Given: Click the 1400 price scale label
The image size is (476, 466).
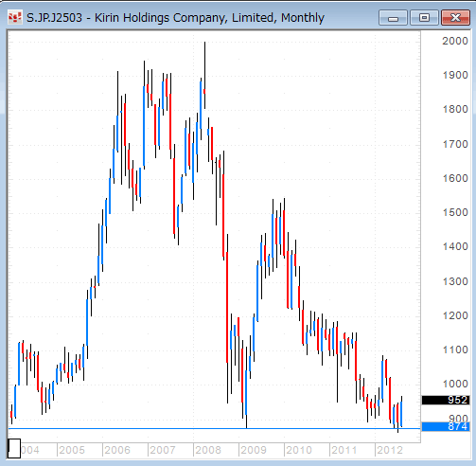Looking at the screenshot, I should pyautogui.click(x=455, y=246).
